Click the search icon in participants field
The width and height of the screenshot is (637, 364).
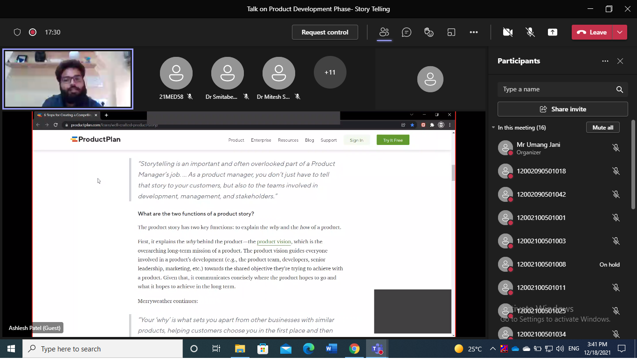(x=619, y=89)
